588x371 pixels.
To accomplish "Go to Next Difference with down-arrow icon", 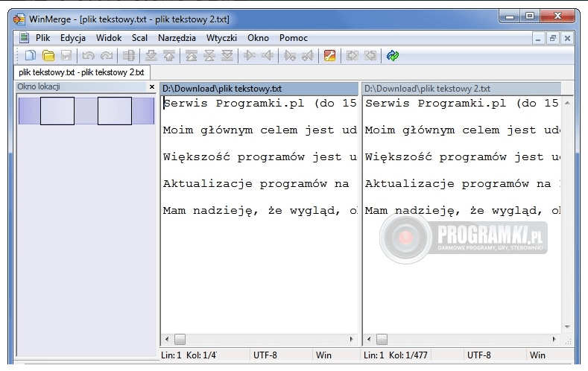I will click(x=151, y=56).
